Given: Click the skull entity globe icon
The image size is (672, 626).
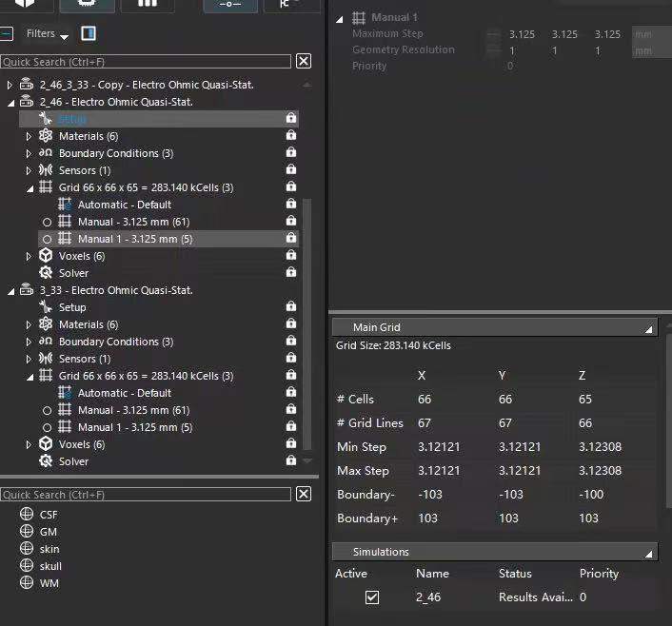Looking at the screenshot, I should (x=27, y=565).
